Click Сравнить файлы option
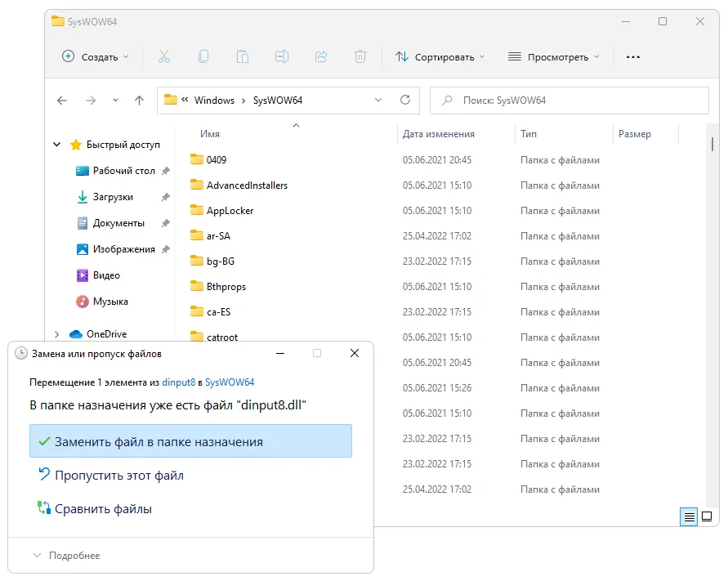Viewport: 728px width, 581px height. pos(103,509)
